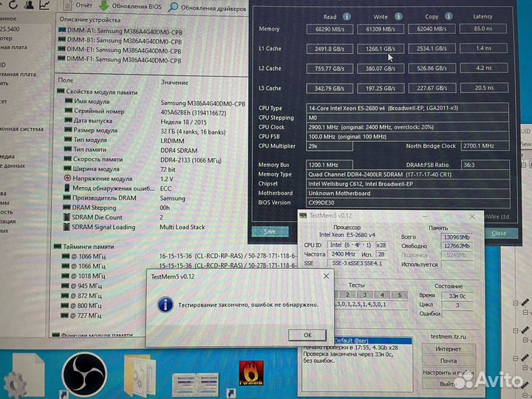Select the Дата выпуска row

tap(136, 121)
